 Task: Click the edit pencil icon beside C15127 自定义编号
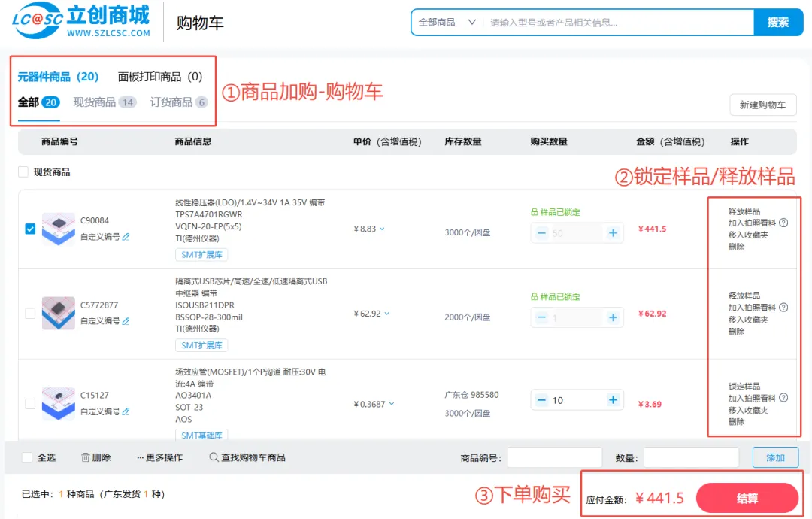tap(126, 411)
